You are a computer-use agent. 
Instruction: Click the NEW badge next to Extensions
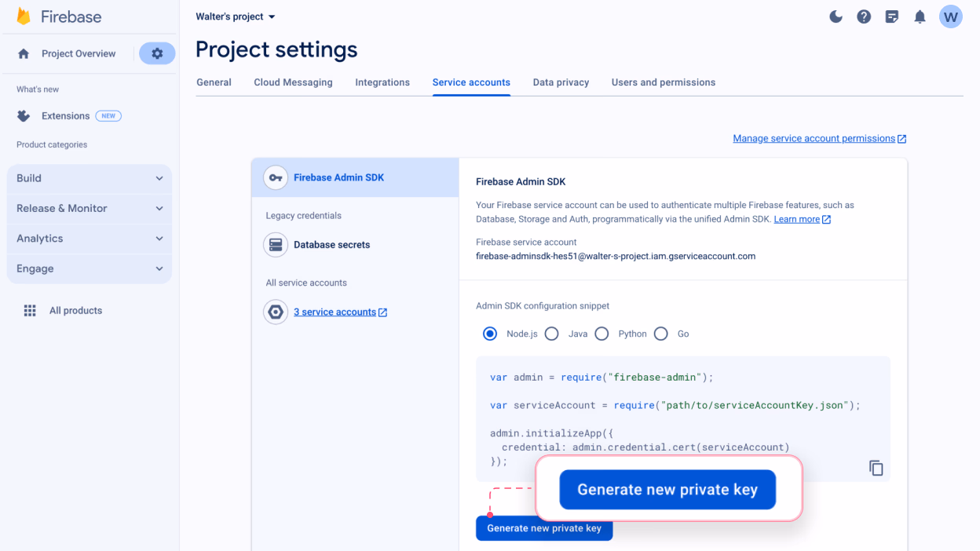pyautogui.click(x=108, y=115)
